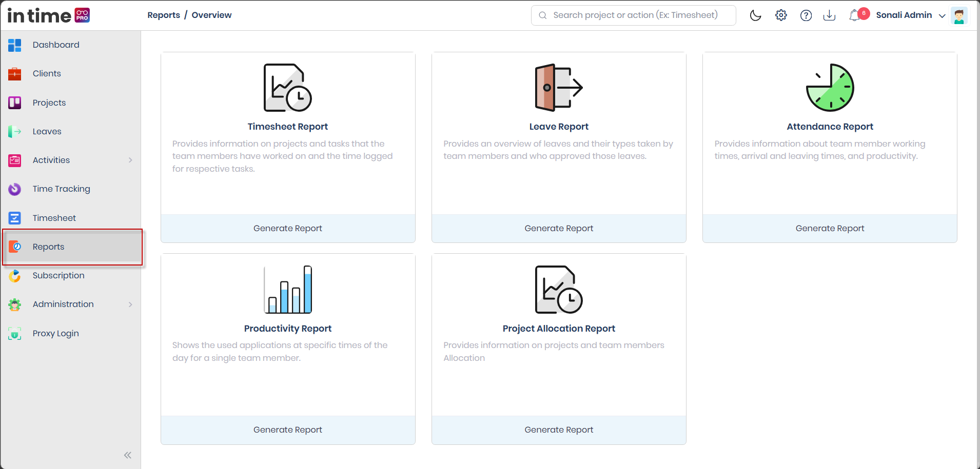Open notifications bell icon
The height and width of the screenshot is (469, 980).
click(x=854, y=15)
